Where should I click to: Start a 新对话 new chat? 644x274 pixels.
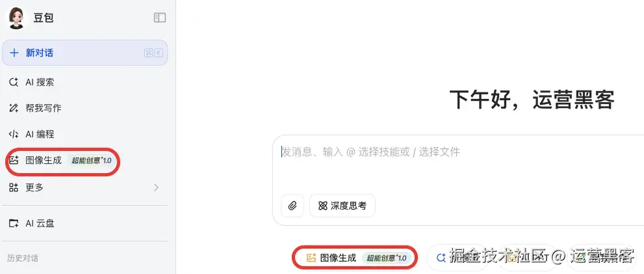(x=84, y=53)
